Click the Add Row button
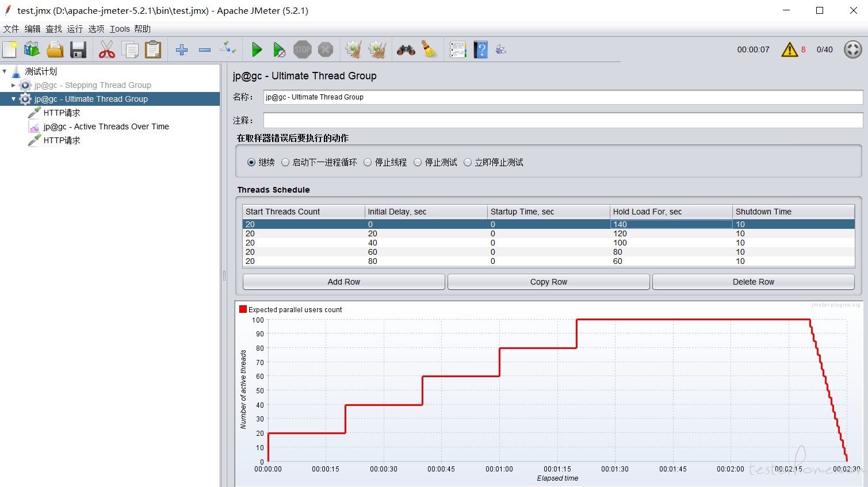 click(x=344, y=282)
